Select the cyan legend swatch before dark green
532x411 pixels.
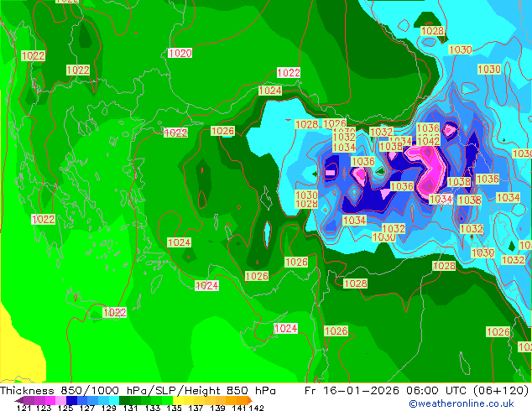click(114, 400)
